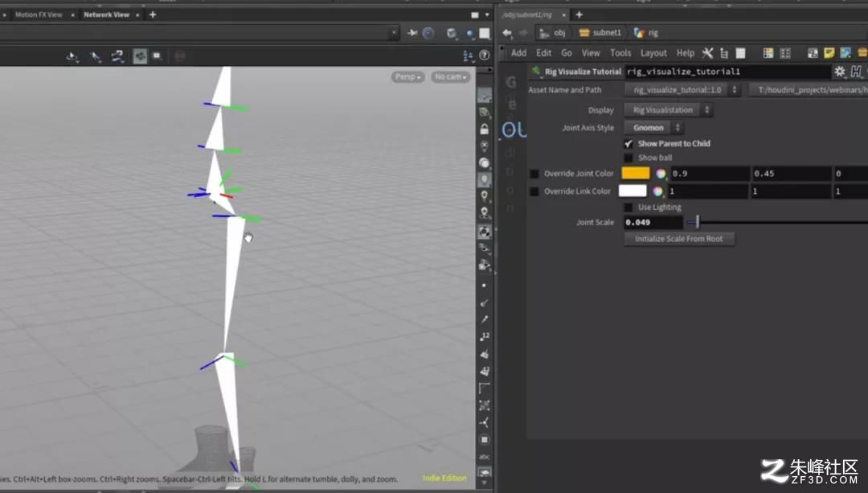Open the left pane options arrow menu

487,15
